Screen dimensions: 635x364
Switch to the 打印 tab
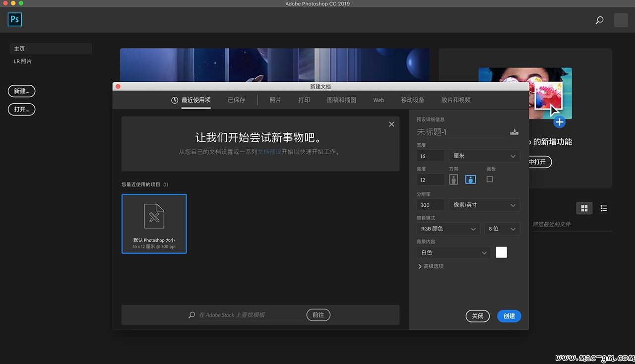tap(304, 100)
